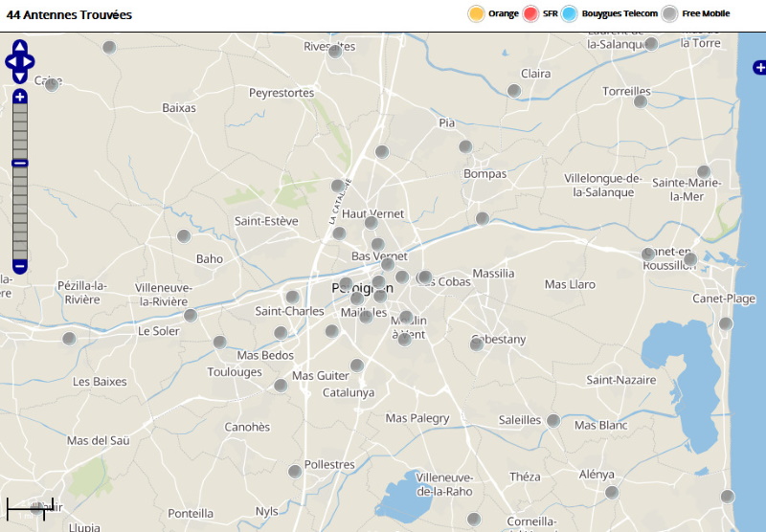Select the antenna marker east of Pia
This screenshot has width=766, height=532.
pyautogui.click(x=465, y=146)
